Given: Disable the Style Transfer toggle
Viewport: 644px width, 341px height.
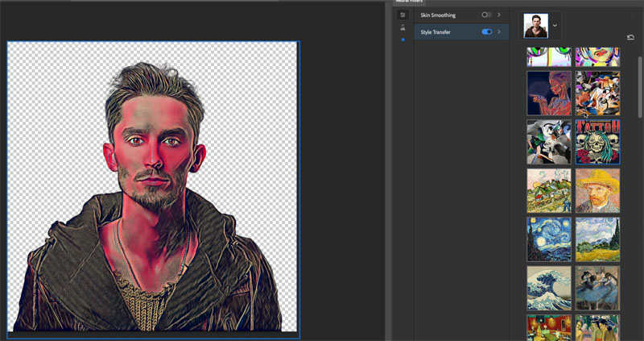Looking at the screenshot, I should pyautogui.click(x=487, y=31).
